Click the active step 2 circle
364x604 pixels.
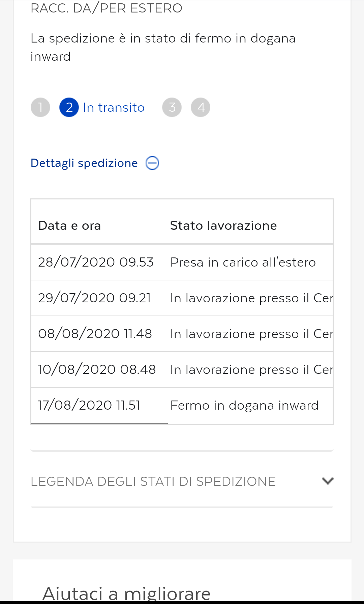pyautogui.click(x=69, y=107)
